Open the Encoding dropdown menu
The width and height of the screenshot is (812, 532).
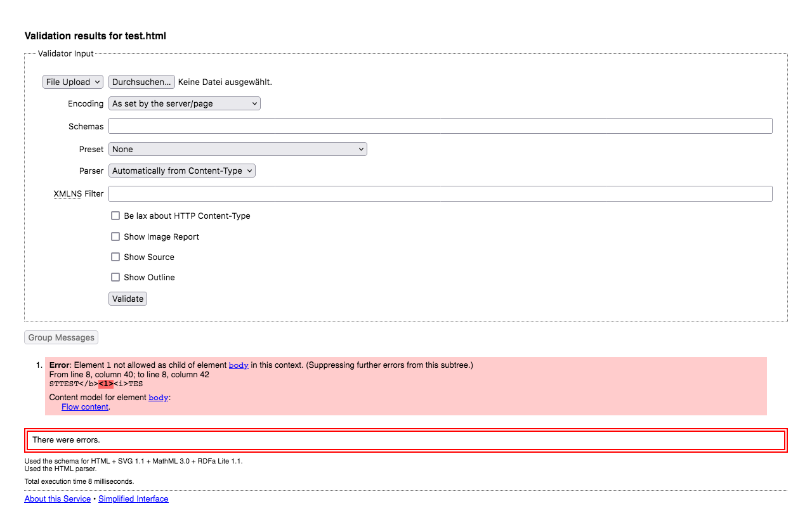[x=184, y=103]
